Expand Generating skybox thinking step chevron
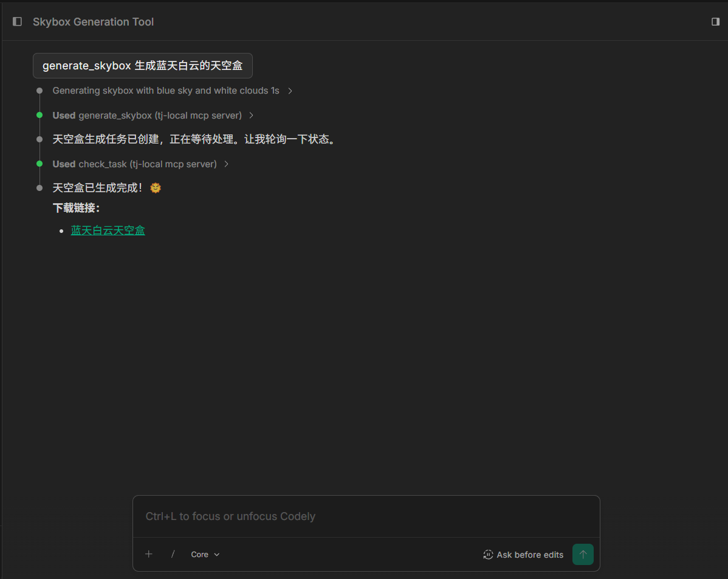 (x=290, y=91)
